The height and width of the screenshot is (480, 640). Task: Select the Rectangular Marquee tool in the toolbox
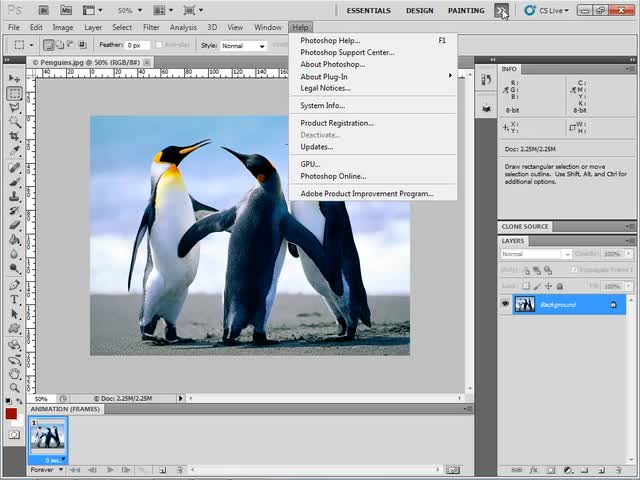click(15, 93)
